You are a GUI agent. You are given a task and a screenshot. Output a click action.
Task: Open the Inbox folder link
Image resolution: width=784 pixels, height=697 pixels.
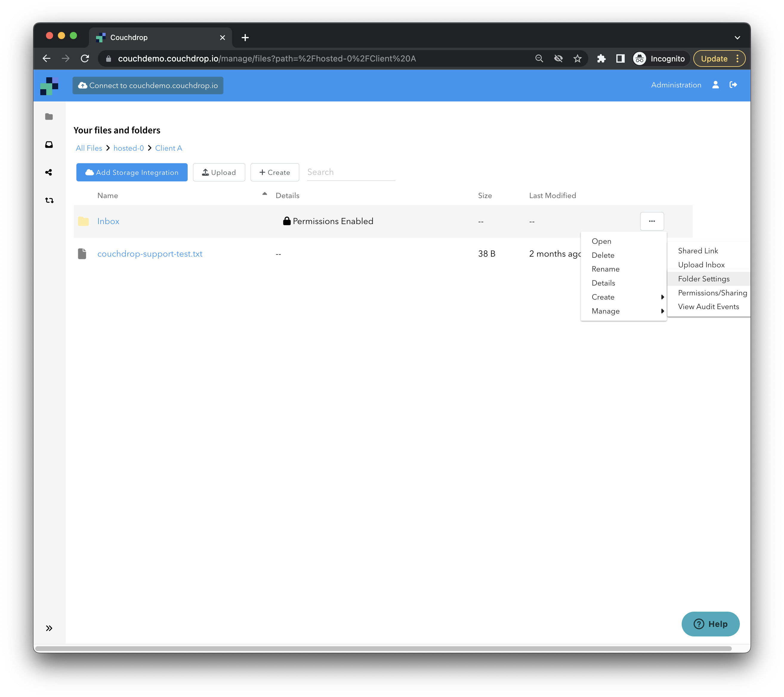[x=108, y=221]
